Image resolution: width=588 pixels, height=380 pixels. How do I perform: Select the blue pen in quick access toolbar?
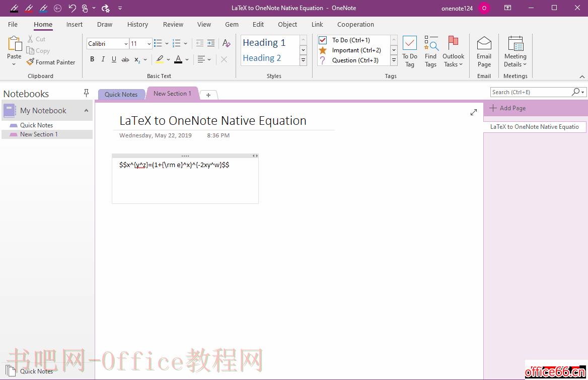43,8
